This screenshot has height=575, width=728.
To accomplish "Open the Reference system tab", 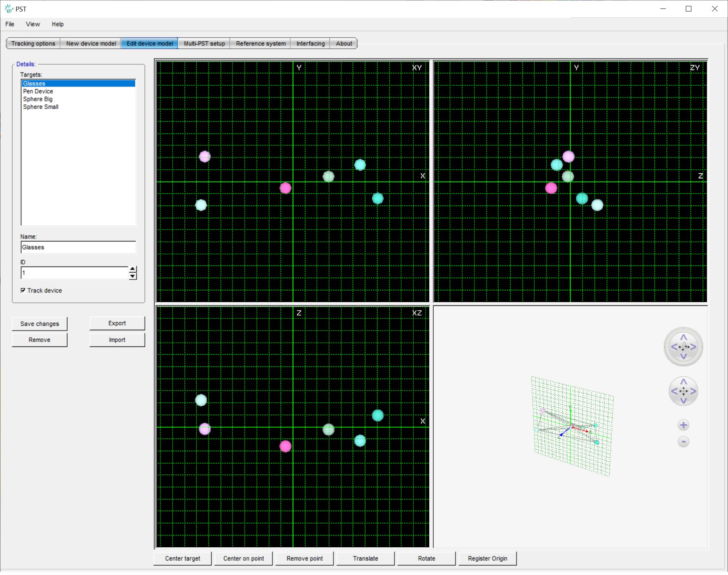I will (x=261, y=44).
